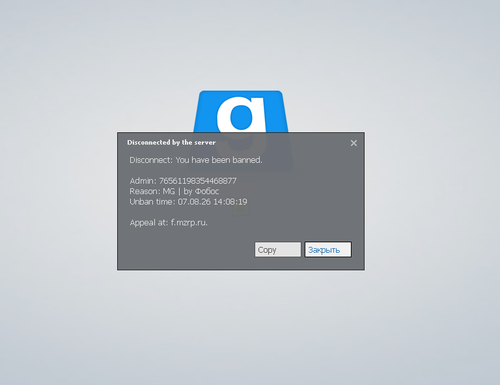Click the Закрыть button

pos(328,250)
